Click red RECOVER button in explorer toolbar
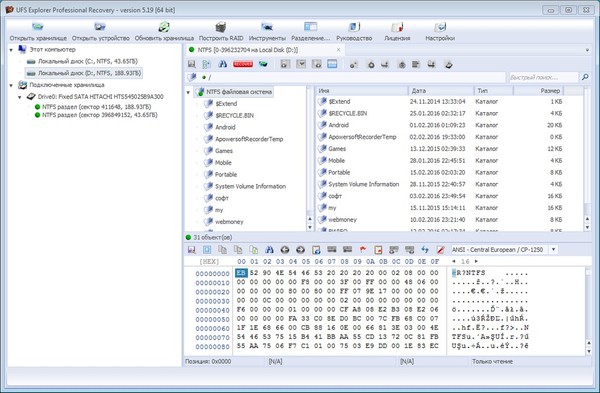Viewport: 600px width, 393px height. 243,64
